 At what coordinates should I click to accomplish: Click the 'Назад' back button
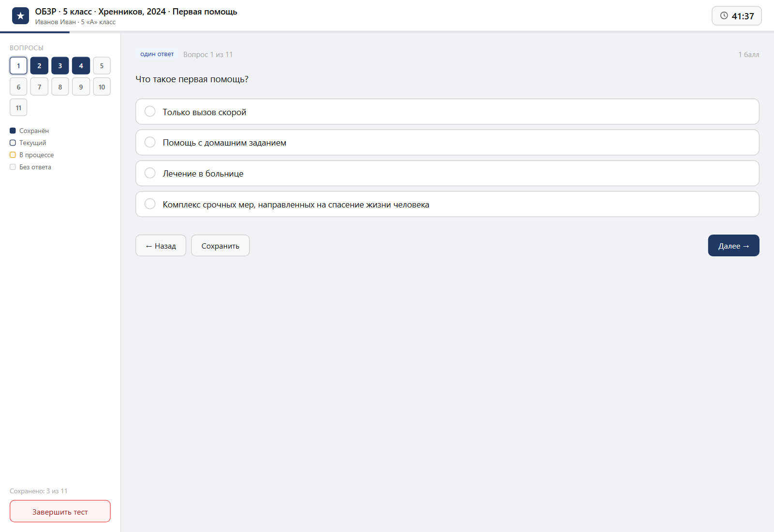point(161,246)
